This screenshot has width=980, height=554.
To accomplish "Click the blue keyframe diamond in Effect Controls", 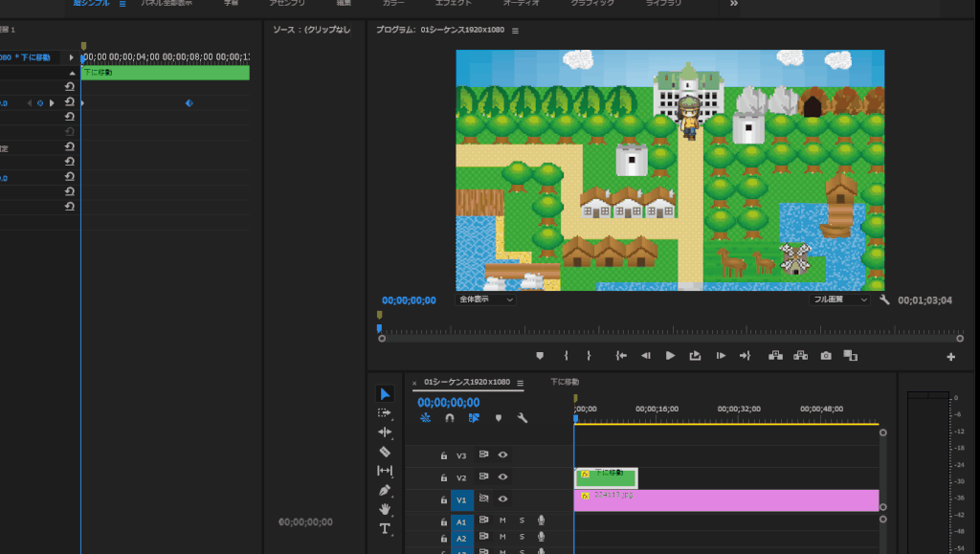I will click(189, 102).
